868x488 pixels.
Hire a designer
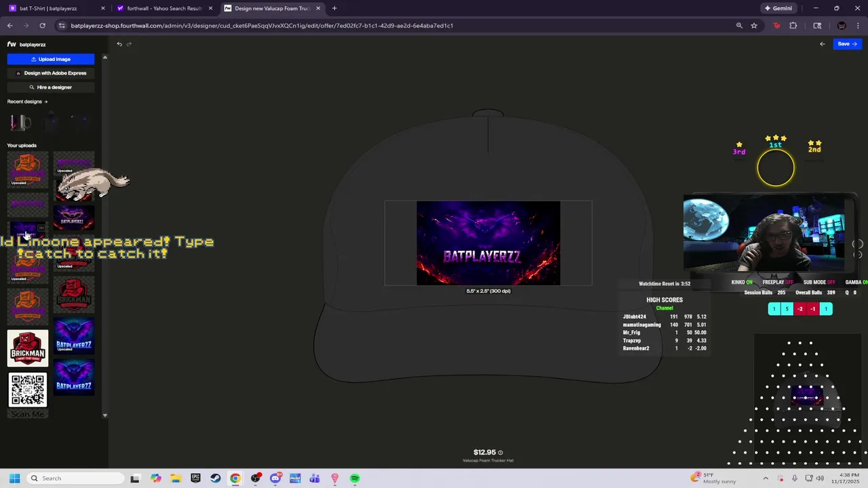pyautogui.click(x=51, y=87)
